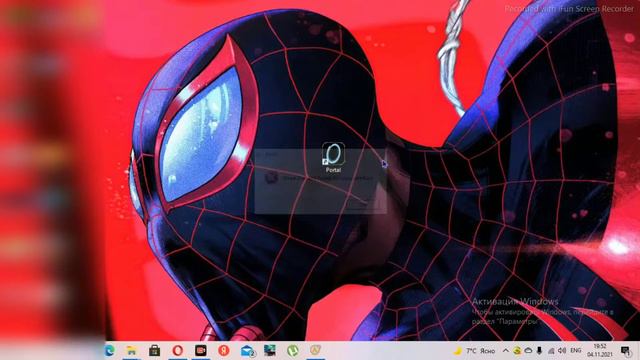Open the weather widget showing 7°C
Viewport: 640px width, 360px height.
coord(474,351)
